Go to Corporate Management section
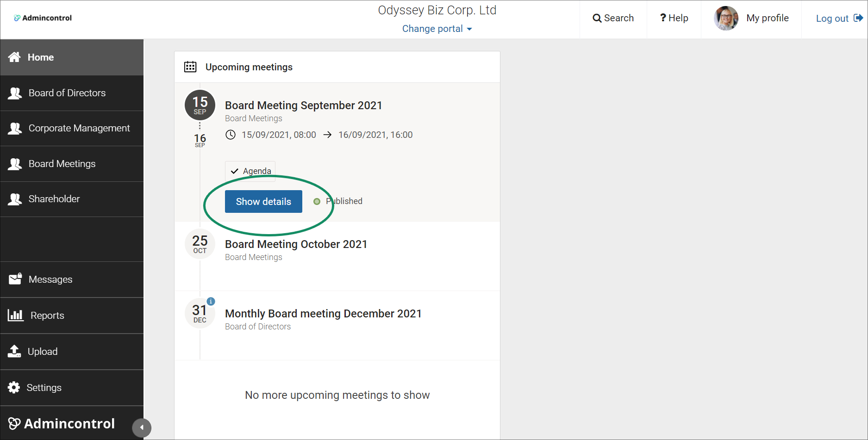 point(79,128)
